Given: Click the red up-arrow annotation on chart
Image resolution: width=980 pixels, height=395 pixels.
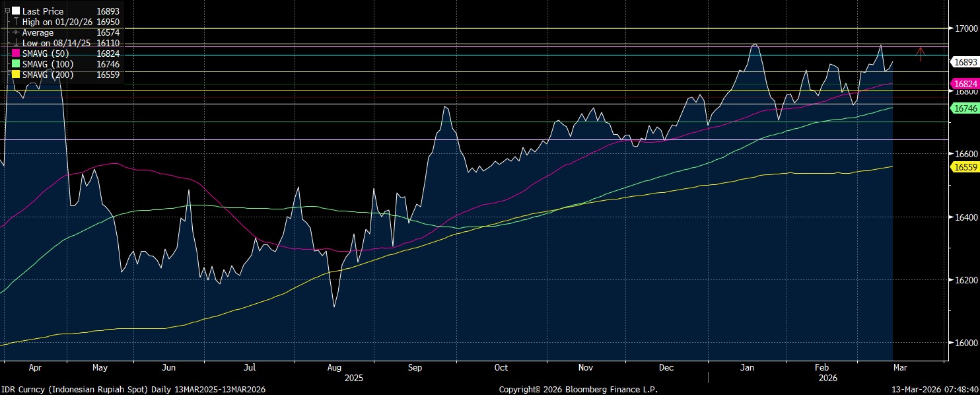Looking at the screenshot, I should tap(921, 54).
